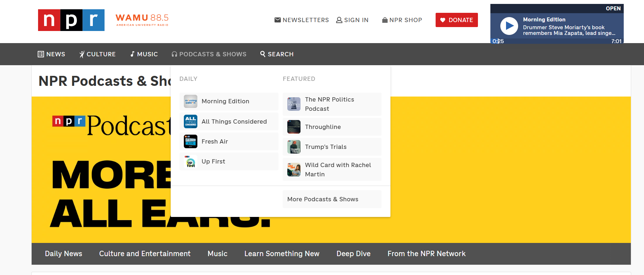
Task: Play the Morning Edition audio
Action: click(x=509, y=26)
